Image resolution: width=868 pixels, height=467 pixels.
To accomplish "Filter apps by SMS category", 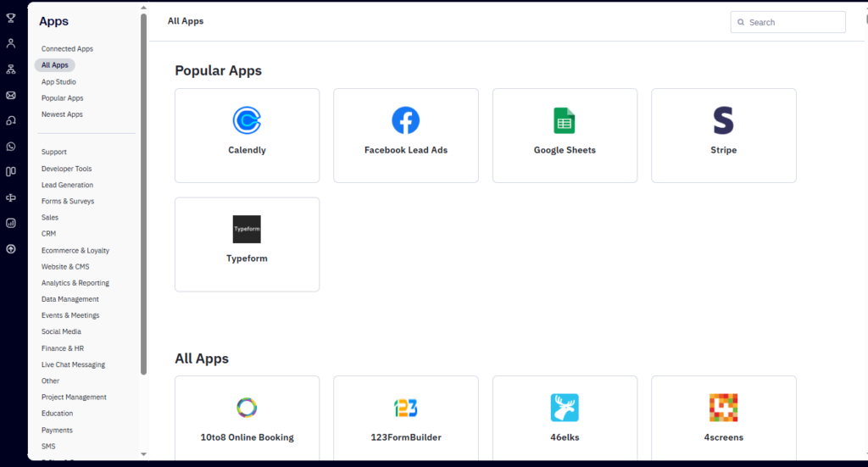I will tap(48, 447).
